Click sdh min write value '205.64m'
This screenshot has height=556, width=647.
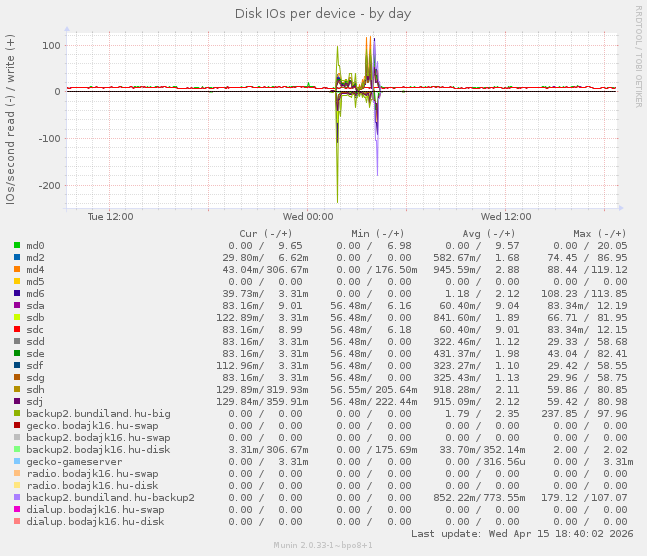point(396,390)
